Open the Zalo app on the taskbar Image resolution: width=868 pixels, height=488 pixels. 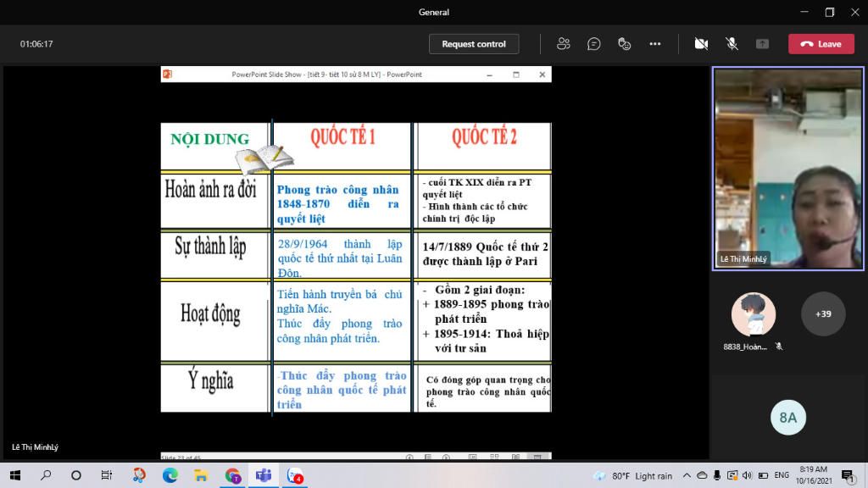(294, 475)
